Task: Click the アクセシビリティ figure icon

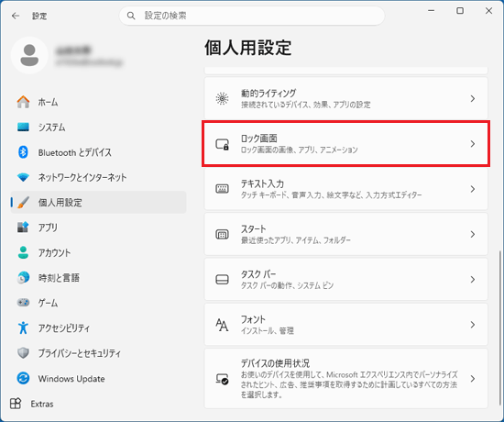Action: pos(23,328)
